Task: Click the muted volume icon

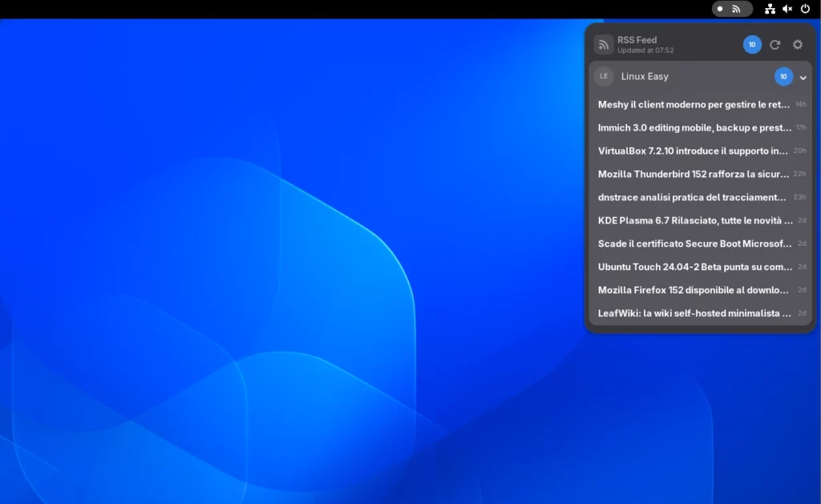Action: click(787, 9)
